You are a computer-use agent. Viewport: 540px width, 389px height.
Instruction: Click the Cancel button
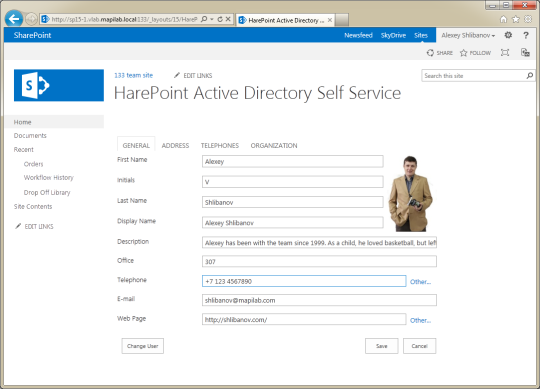(x=419, y=346)
